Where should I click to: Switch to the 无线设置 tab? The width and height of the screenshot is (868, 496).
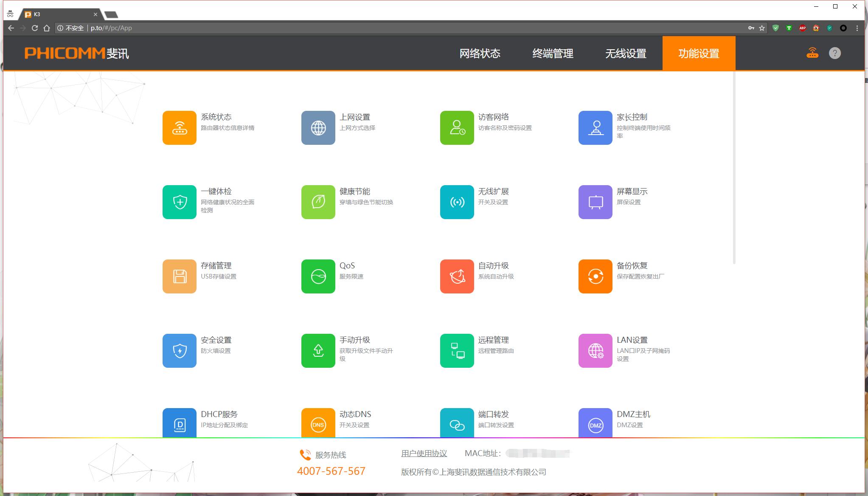point(626,54)
